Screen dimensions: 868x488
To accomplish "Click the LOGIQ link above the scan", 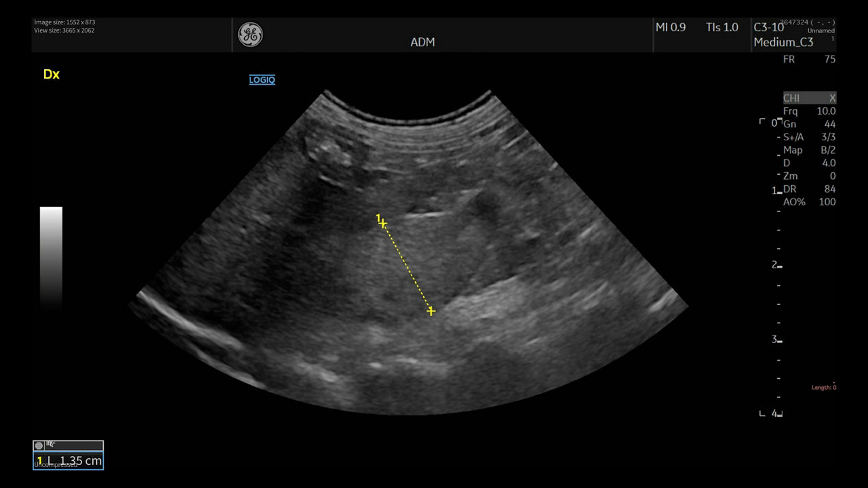I will (x=262, y=80).
